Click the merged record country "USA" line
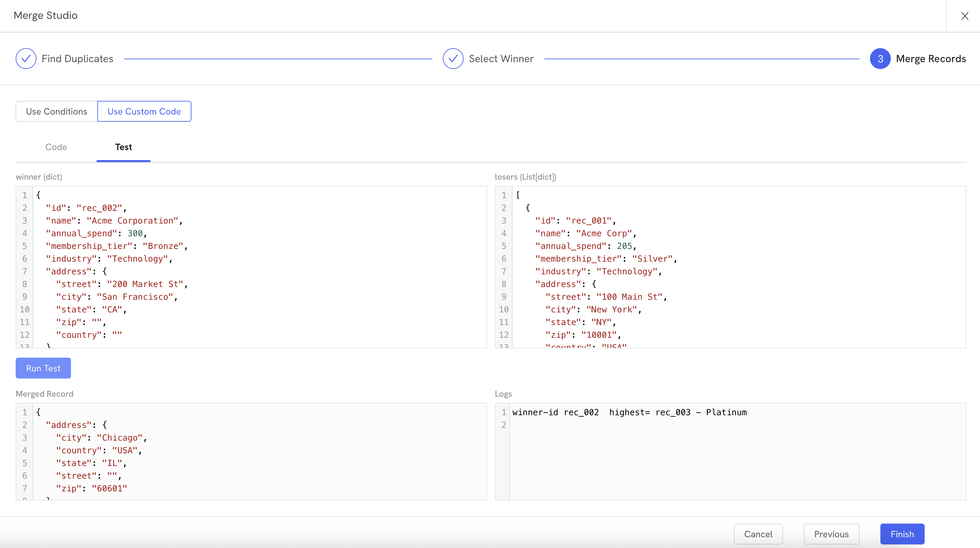Screen dimensions: 980x548 pos(99,450)
